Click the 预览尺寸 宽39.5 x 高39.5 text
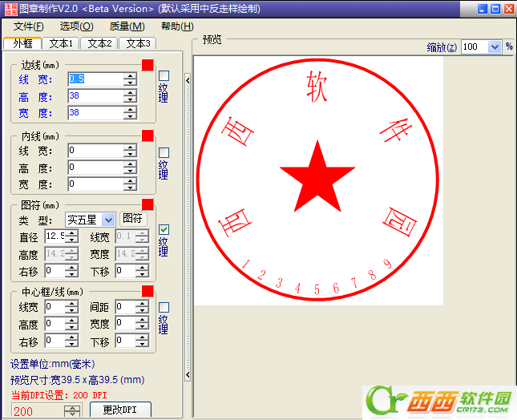Screen dimensions: 517x420 tap(78, 380)
